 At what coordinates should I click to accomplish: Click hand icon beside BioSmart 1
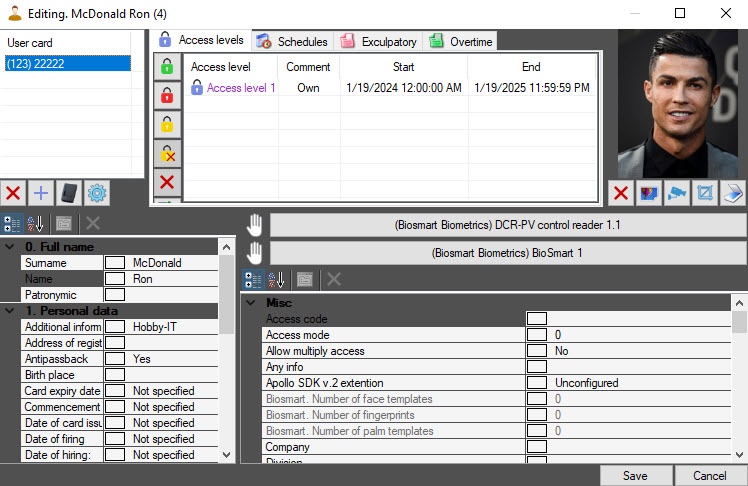pyautogui.click(x=255, y=253)
